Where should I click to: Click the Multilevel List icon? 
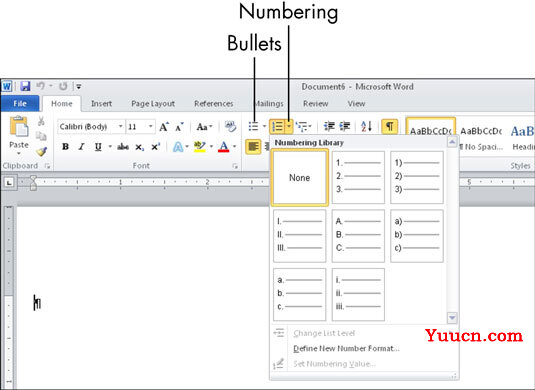301,127
